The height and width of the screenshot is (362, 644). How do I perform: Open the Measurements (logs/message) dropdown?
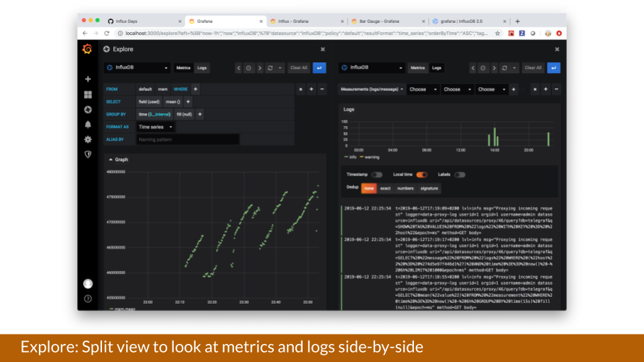pos(372,89)
